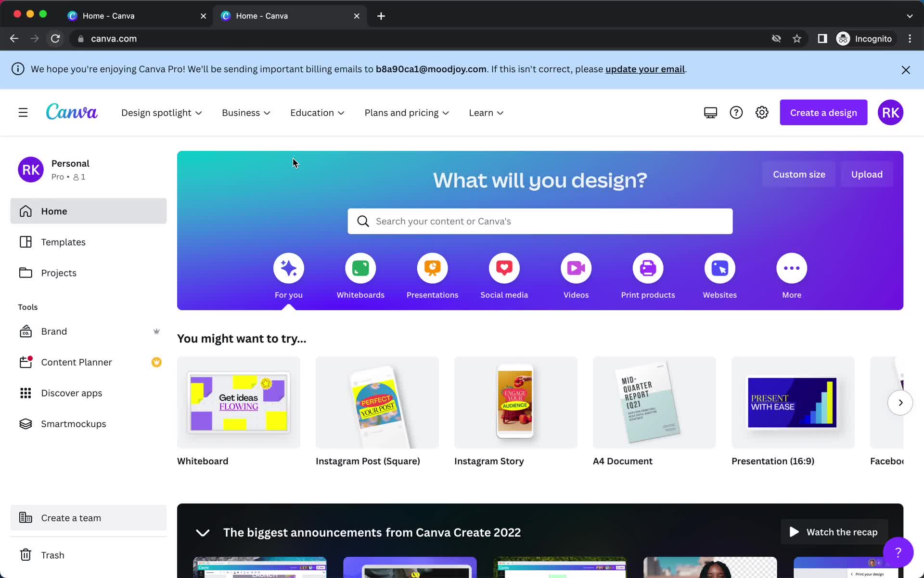Open a new browser tab
This screenshot has height=578, width=924.
coord(381,16)
